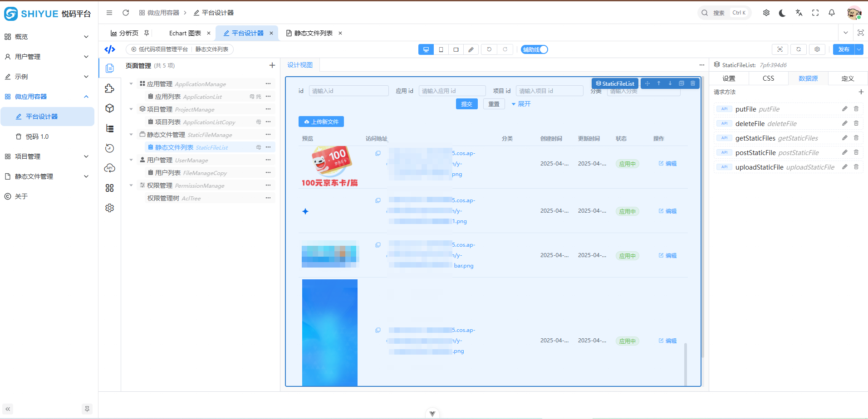The width and height of the screenshot is (868, 419).
Task: Delete the StaticFileList component
Action: click(693, 83)
